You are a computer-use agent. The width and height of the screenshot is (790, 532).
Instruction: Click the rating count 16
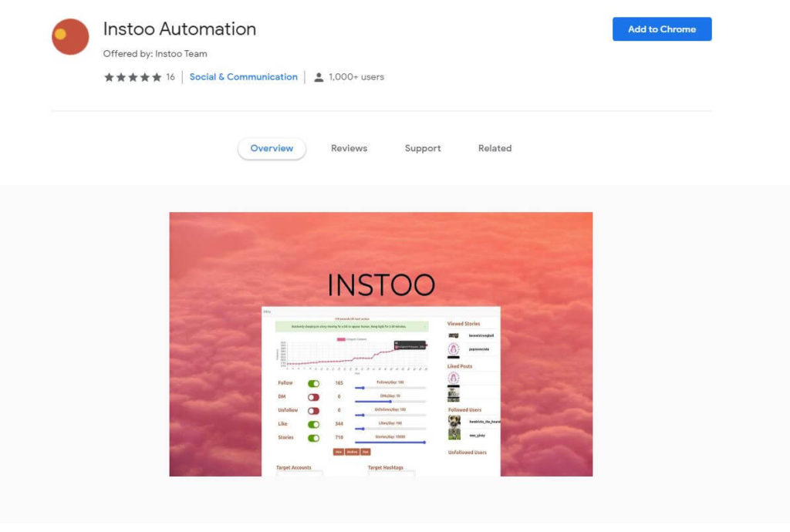tap(170, 77)
